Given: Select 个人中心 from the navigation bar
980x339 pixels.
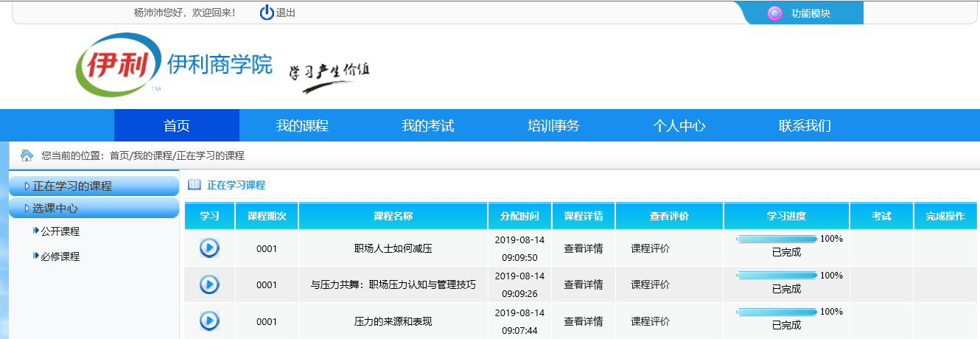Looking at the screenshot, I should [679, 126].
